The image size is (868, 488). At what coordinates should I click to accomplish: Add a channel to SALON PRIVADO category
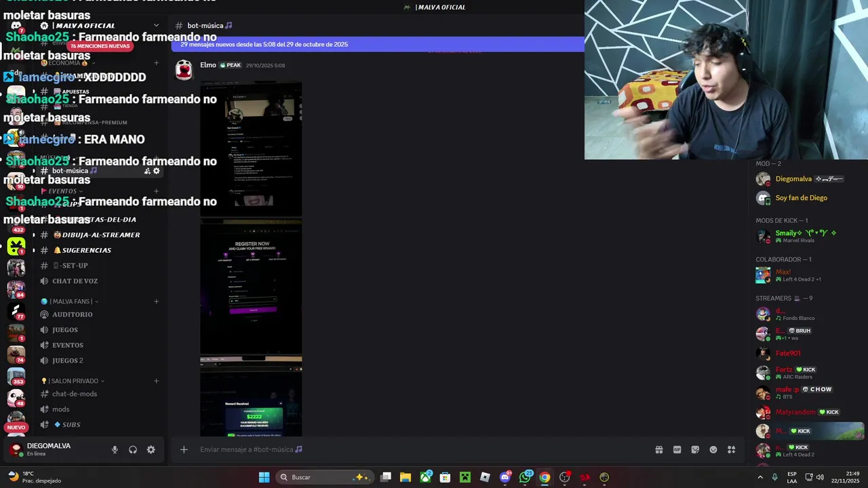pyautogui.click(x=156, y=381)
